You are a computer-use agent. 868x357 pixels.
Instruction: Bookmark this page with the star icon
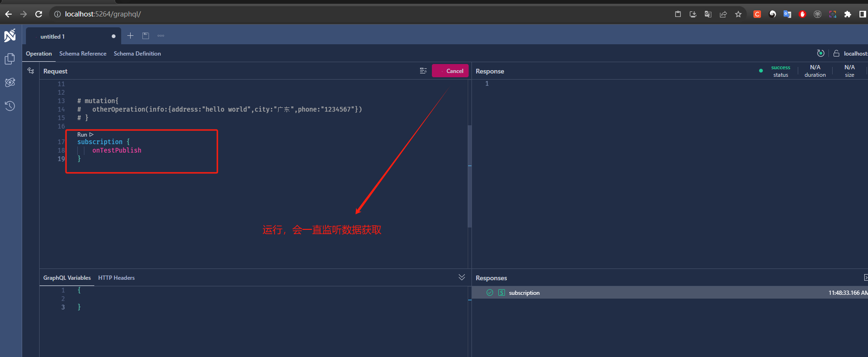(x=738, y=14)
